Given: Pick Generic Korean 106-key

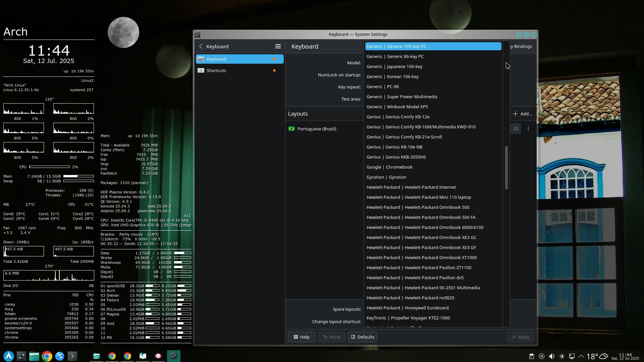Looking at the screenshot, I should [x=433, y=76].
